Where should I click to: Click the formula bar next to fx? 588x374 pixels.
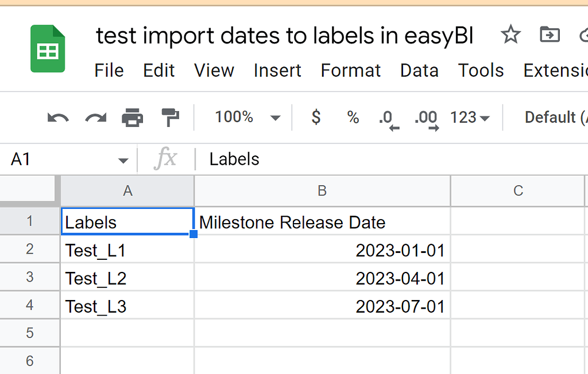(x=258, y=159)
